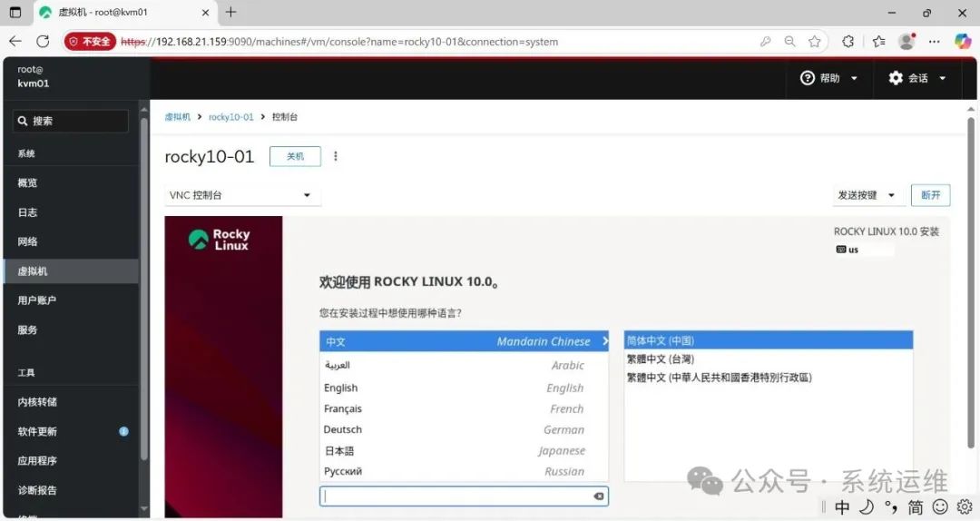Click in the language filter text field
Image resolution: width=980 pixels, height=521 pixels.
pyautogui.click(x=464, y=496)
